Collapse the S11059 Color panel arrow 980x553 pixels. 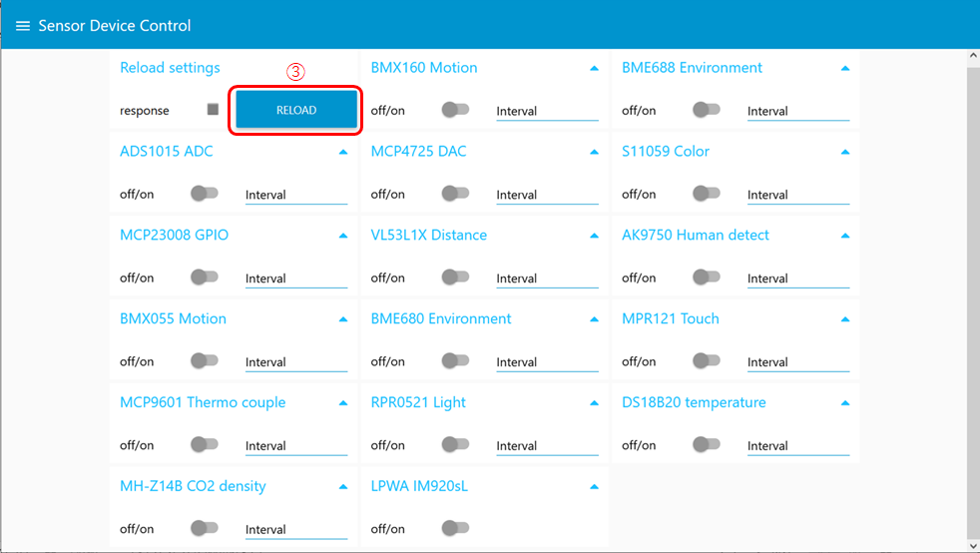point(845,153)
